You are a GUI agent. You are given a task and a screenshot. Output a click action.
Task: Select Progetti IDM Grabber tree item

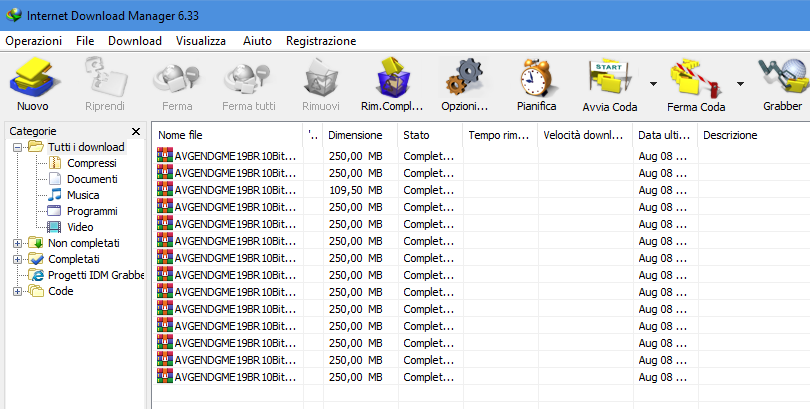(x=96, y=275)
